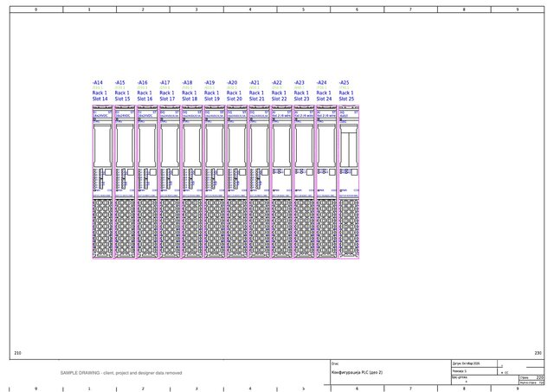Select the PLC module graphic under Slot 20

(x=237, y=182)
